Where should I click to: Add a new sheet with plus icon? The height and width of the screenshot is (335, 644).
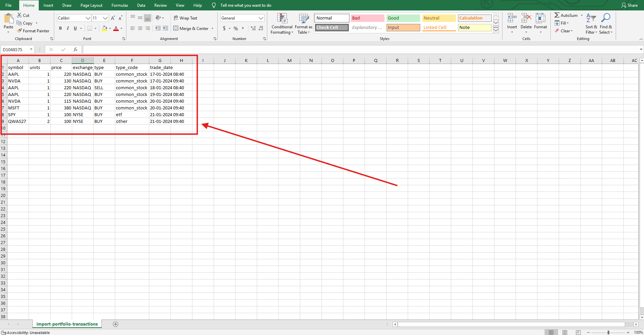(x=116, y=324)
